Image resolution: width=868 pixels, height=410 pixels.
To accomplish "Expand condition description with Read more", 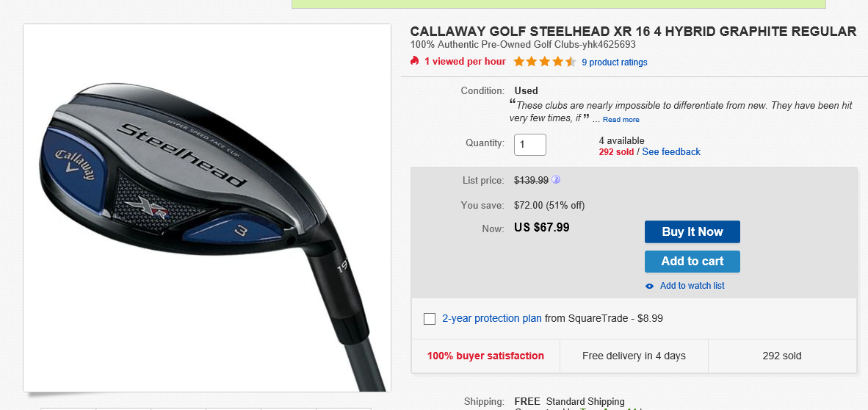I will (621, 120).
